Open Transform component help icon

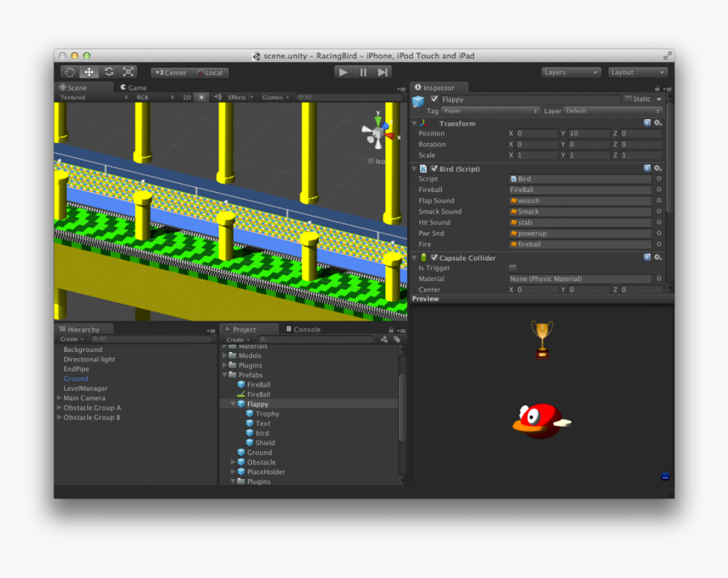click(647, 123)
